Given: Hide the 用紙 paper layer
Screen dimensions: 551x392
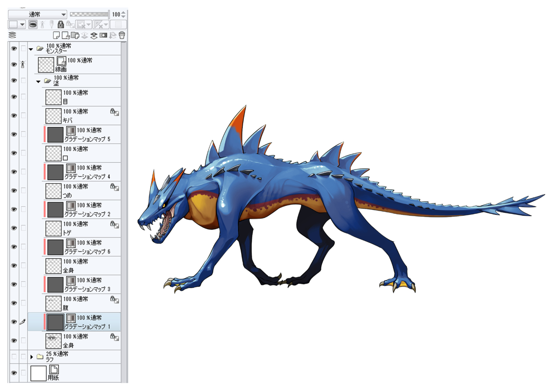Looking at the screenshot, I should click(14, 373).
